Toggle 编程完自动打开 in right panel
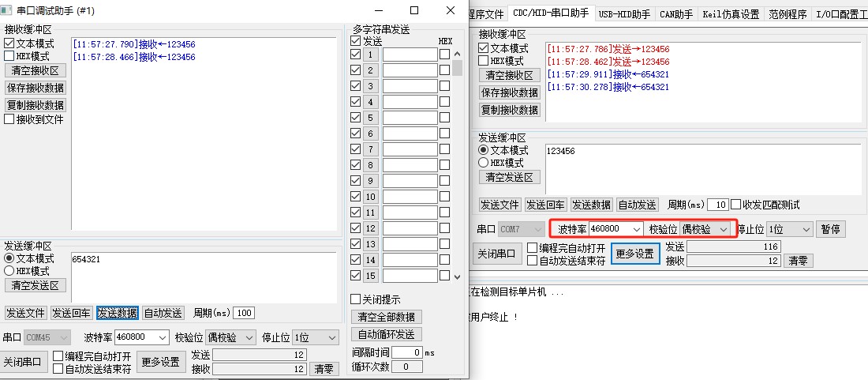 pos(533,247)
